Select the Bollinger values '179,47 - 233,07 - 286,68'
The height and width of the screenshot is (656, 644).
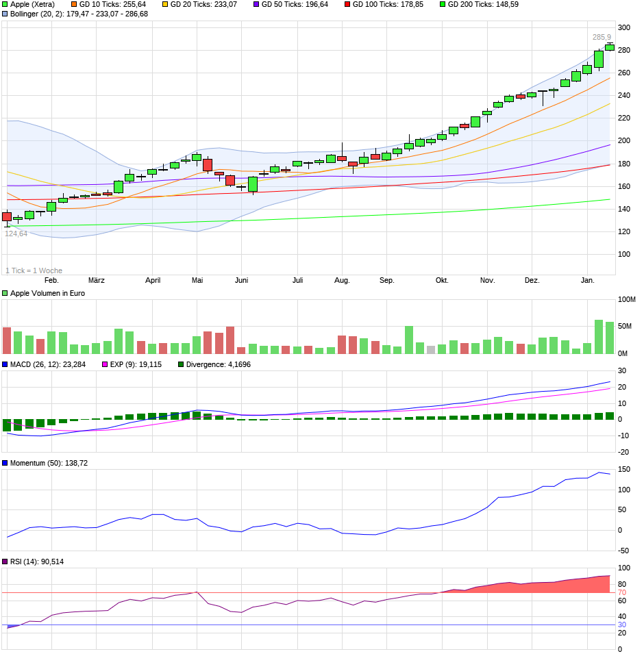107,14
